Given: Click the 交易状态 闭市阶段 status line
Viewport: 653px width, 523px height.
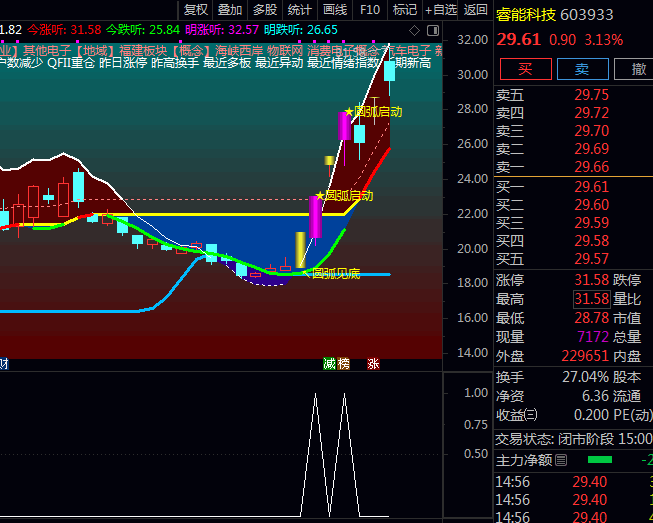Looking at the screenshot, I should pos(574,439).
